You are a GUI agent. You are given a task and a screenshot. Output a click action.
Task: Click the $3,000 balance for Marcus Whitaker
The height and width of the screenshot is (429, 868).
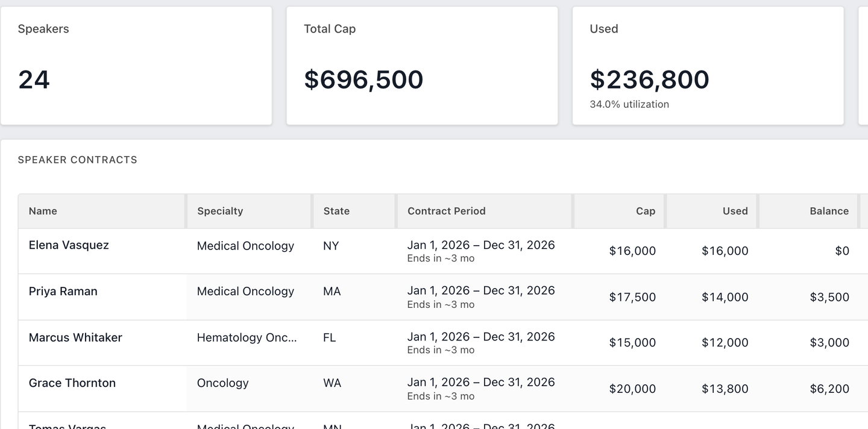click(x=829, y=343)
